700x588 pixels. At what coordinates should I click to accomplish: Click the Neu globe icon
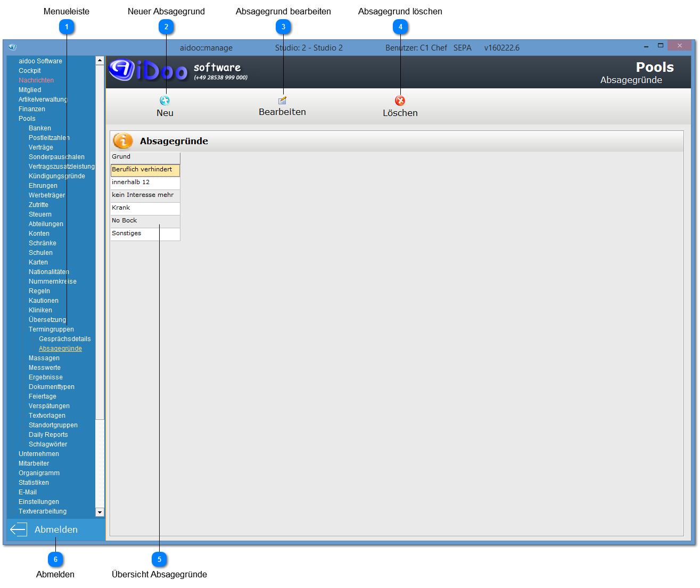coord(165,101)
